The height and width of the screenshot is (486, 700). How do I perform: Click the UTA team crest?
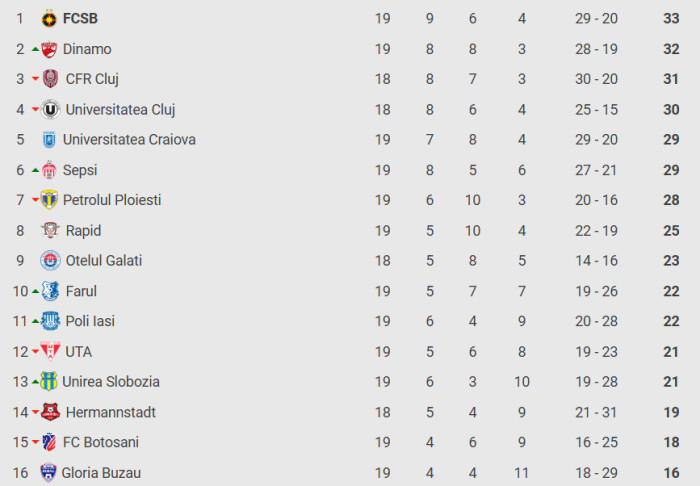click(51, 352)
